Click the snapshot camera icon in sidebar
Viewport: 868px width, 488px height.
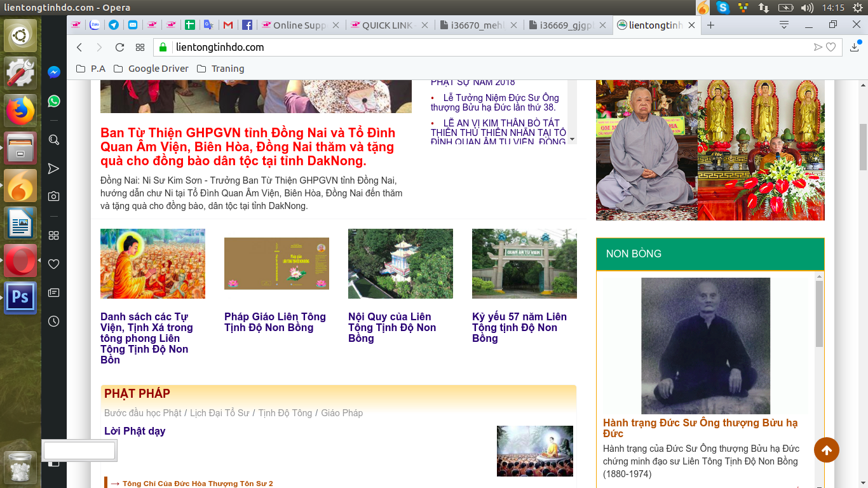pos(54,196)
